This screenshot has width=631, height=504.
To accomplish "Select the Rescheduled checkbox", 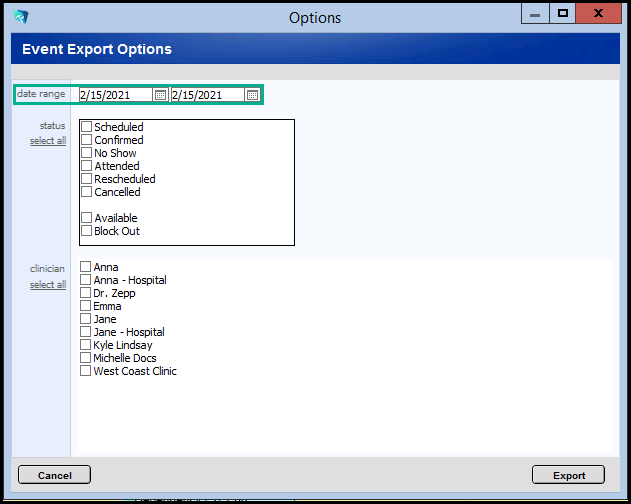I will tap(87, 179).
